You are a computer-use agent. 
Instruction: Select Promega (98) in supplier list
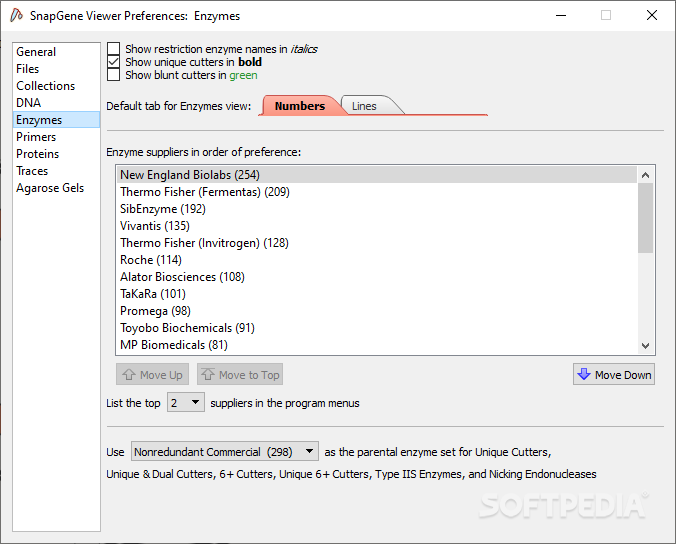[x=377, y=311]
